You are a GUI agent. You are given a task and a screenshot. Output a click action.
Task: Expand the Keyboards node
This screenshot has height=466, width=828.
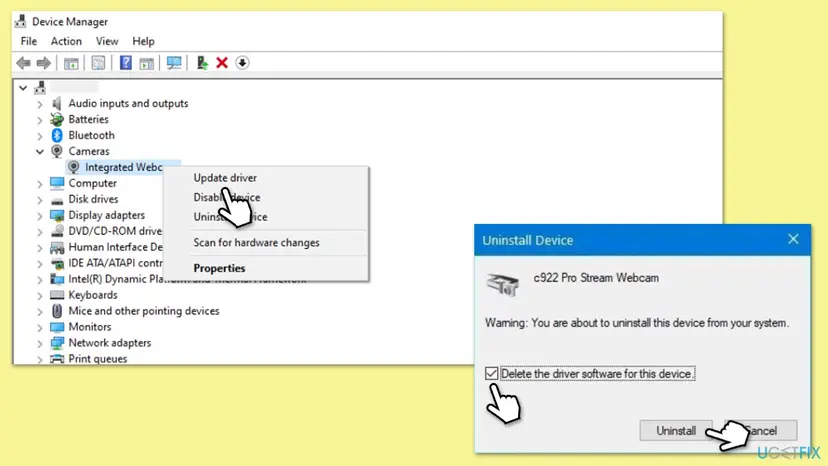[x=40, y=295]
